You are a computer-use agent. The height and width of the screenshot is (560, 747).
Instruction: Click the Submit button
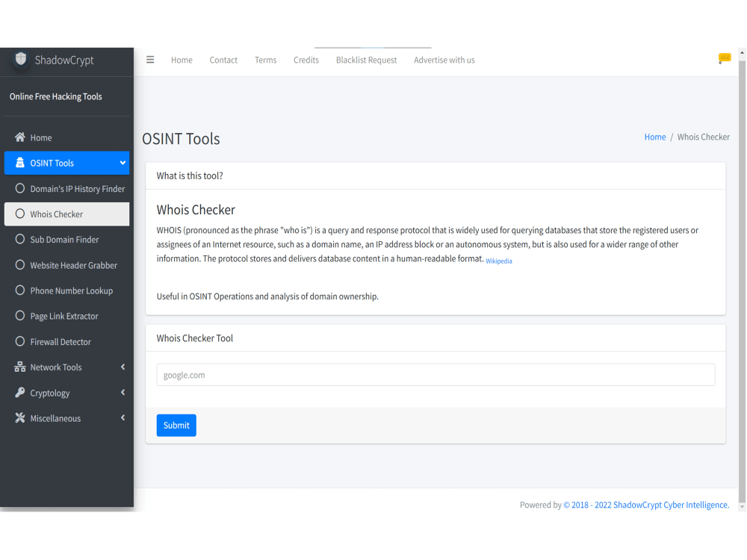click(x=176, y=426)
